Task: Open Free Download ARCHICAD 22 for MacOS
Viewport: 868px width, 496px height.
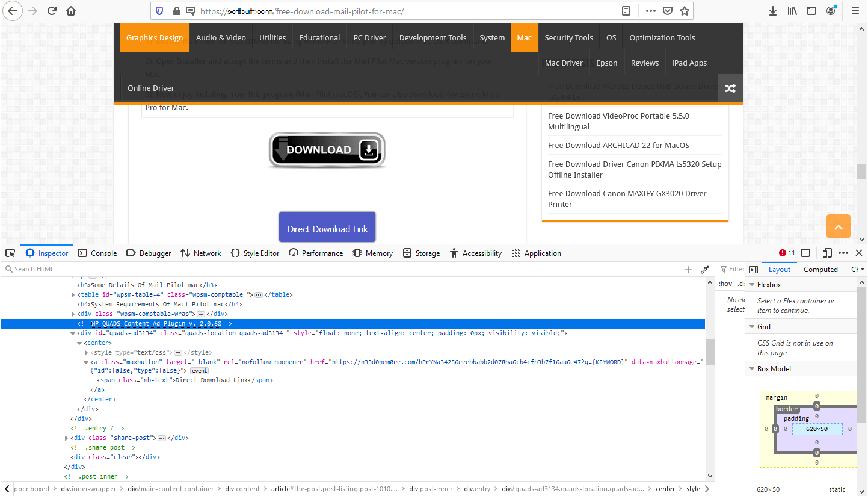Action: [x=618, y=145]
